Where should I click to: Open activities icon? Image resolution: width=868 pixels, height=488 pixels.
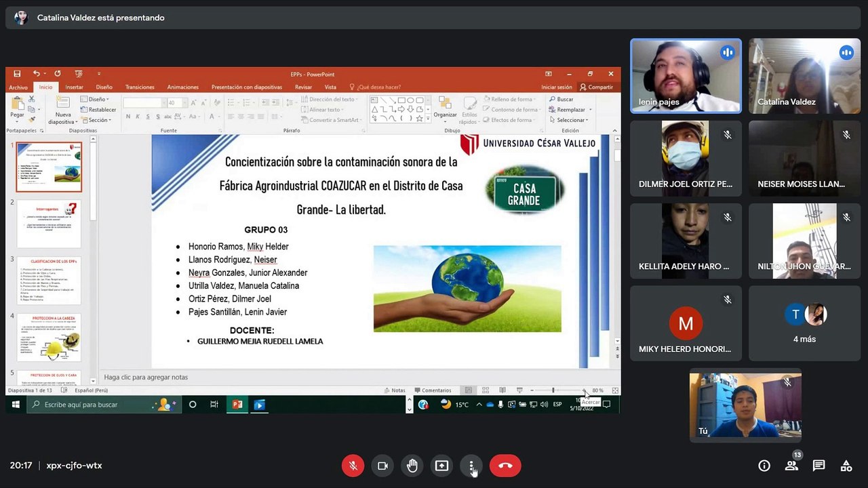pos(846,466)
